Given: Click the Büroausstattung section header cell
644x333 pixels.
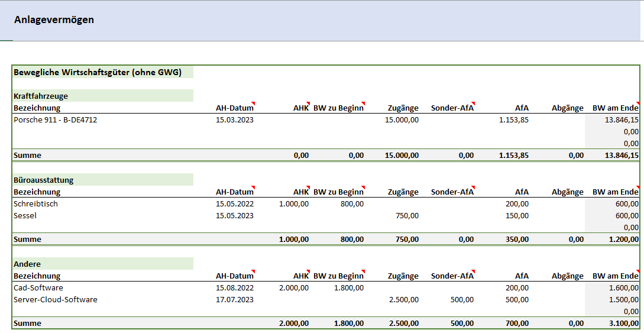Looking at the screenshot, I should [44, 180].
